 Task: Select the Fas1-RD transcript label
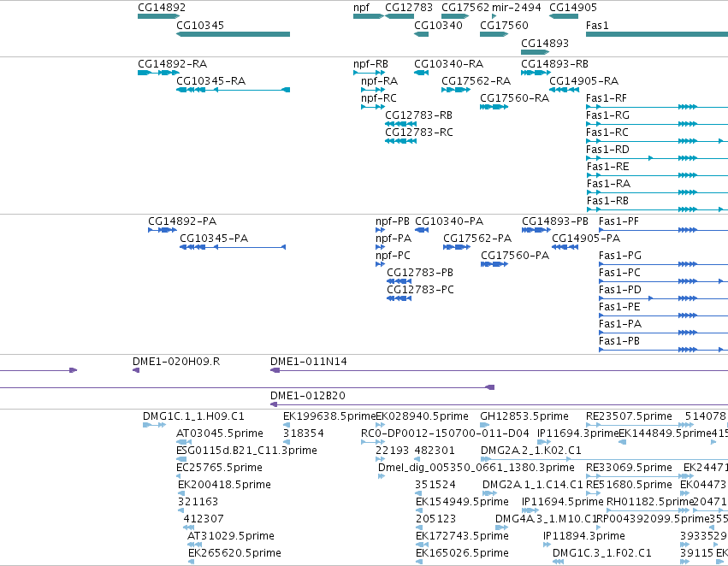tap(607, 150)
